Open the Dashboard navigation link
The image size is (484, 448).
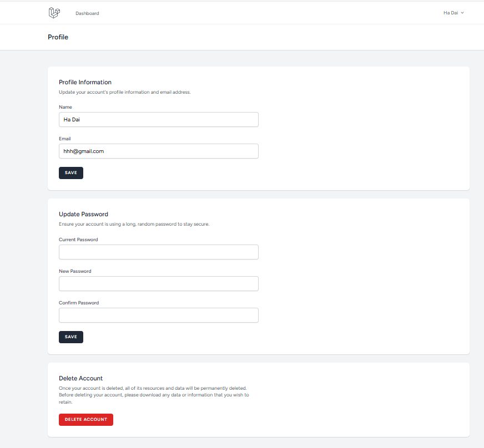87,13
